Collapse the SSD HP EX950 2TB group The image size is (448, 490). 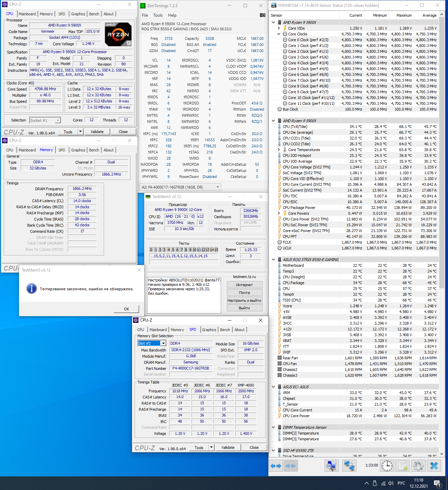[273, 451]
